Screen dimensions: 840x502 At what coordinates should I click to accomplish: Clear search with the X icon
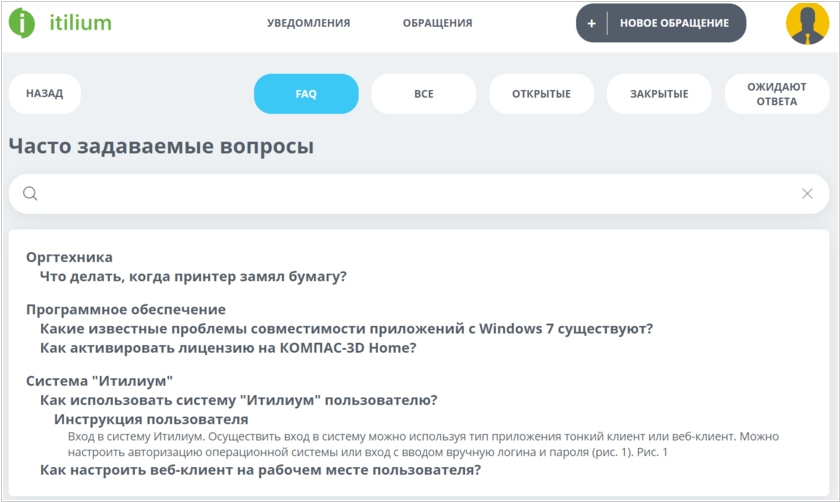point(807,193)
